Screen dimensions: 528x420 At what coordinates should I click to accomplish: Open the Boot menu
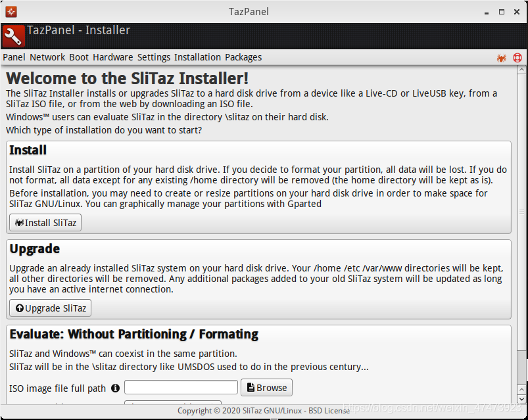pos(79,57)
